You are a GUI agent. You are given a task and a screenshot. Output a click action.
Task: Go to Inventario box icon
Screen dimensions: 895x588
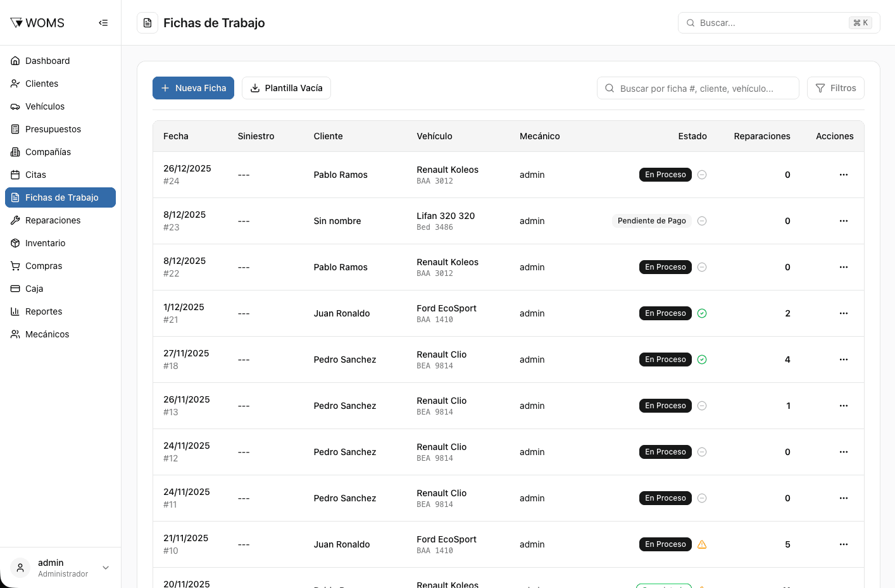tap(15, 243)
